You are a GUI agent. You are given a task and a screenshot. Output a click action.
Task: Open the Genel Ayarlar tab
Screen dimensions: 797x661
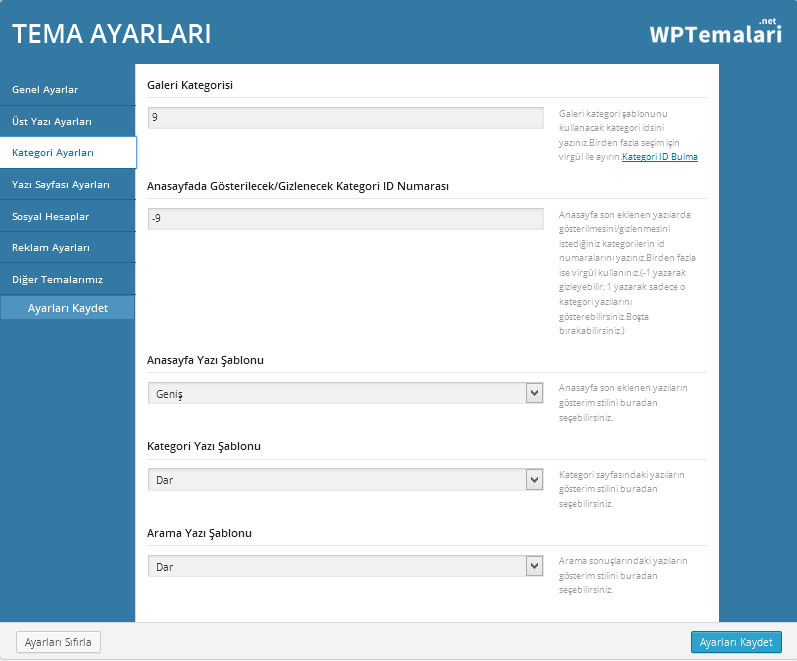[x=68, y=89]
